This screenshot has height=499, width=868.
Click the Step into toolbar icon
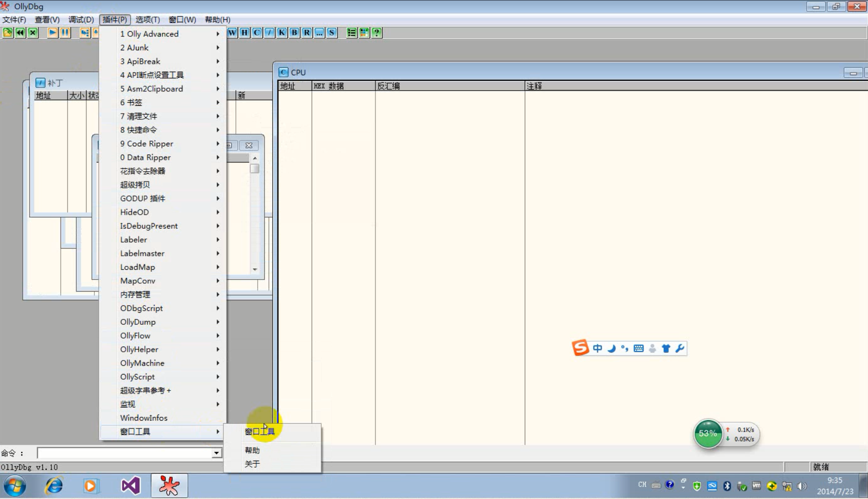click(85, 33)
